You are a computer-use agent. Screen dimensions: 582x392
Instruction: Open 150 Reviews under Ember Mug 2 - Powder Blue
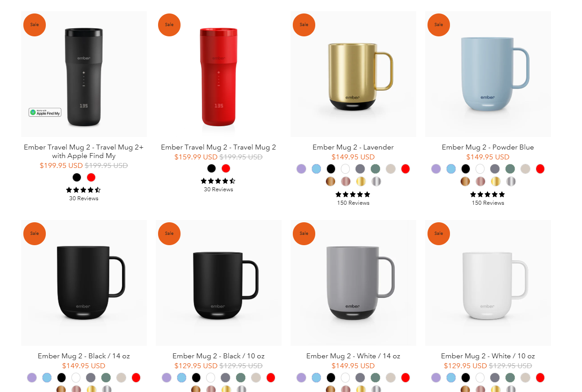488,203
